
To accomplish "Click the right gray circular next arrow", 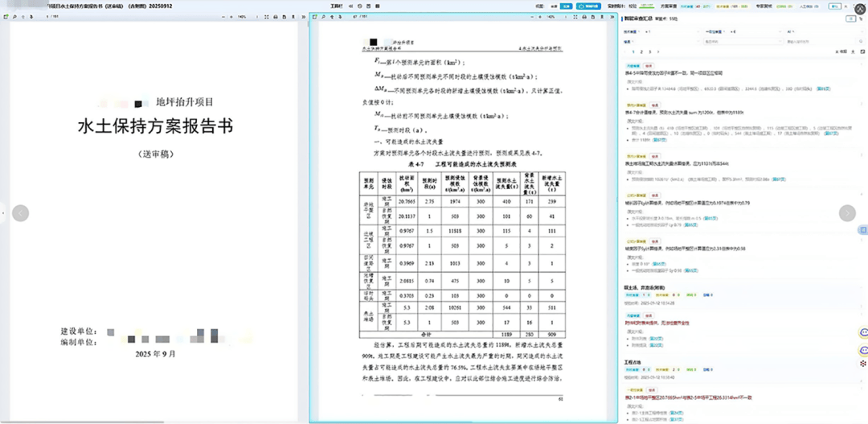I will pos(847,213).
